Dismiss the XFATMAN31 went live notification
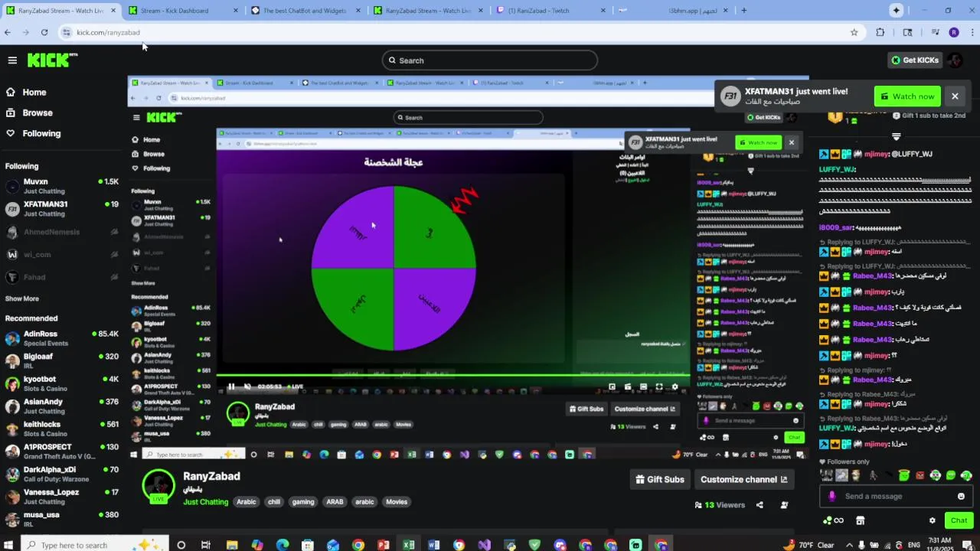 955,96
